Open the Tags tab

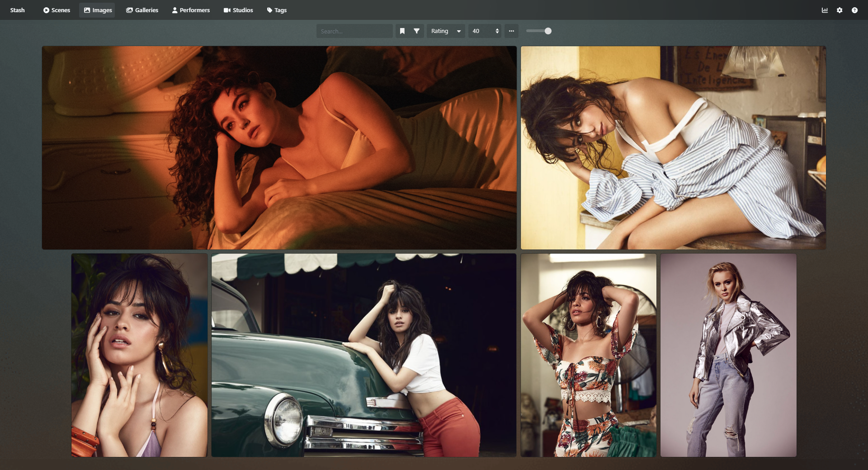tap(277, 10)
